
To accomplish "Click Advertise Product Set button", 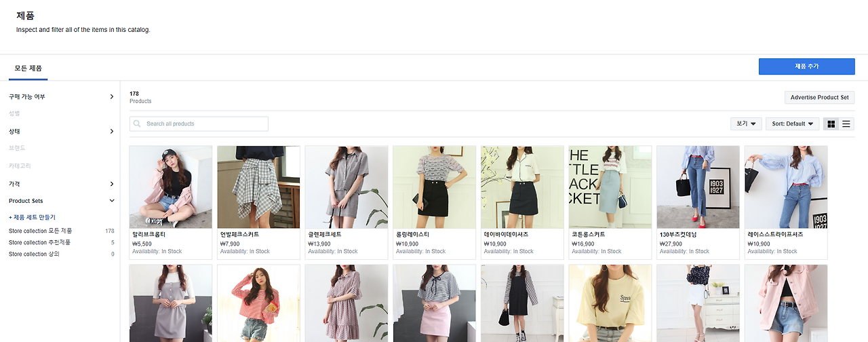I will (x=819, y=97).
